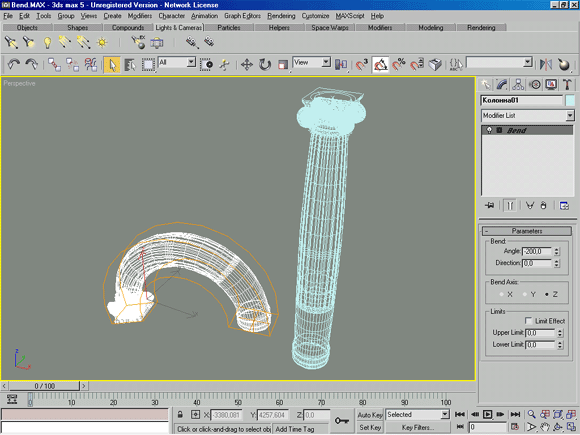Click the Sunlight system icon
The image size is (580, 435).
click(x=102, y=43)
